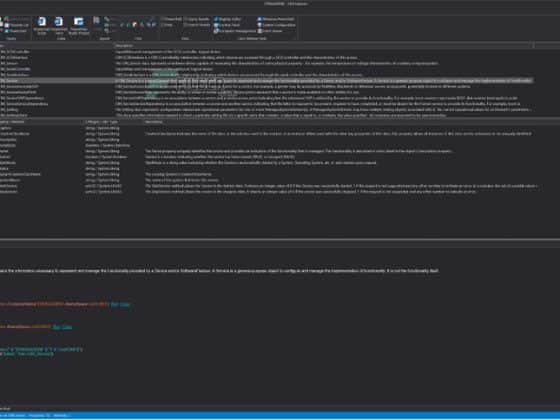Click the PowerShell Studio Project ribbon icon
560x420 pixels.
79,25
